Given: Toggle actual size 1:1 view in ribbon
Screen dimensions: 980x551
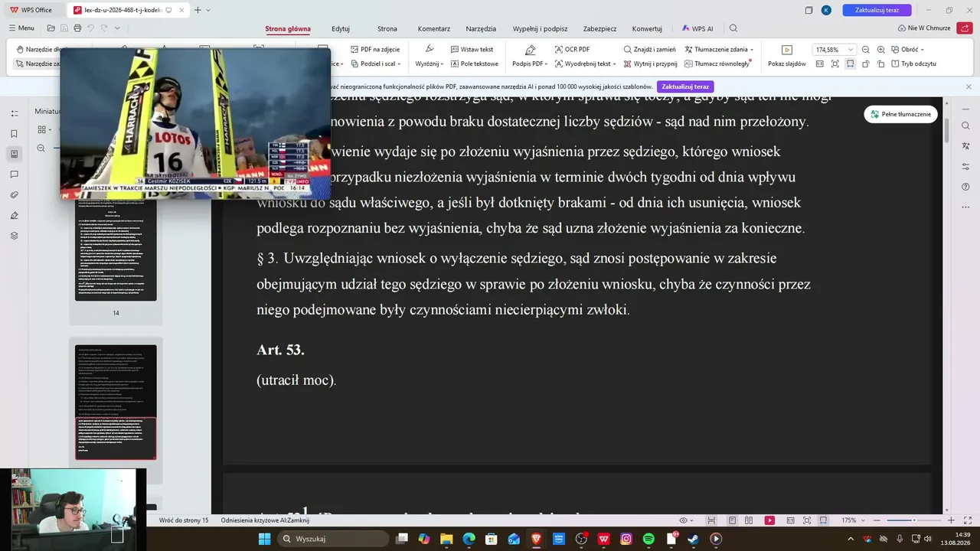Looking at the screenshot, I should 819,64.
